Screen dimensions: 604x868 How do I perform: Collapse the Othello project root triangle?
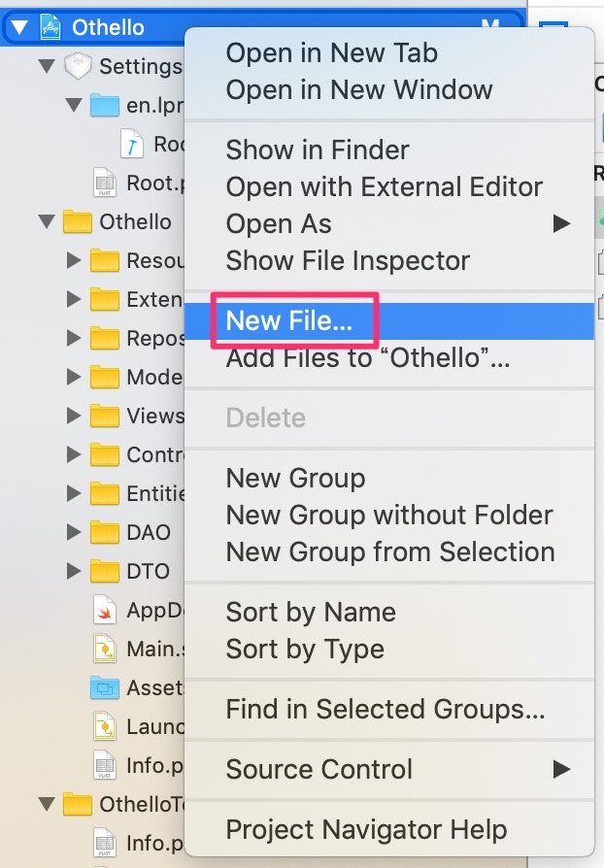[19, 27]
